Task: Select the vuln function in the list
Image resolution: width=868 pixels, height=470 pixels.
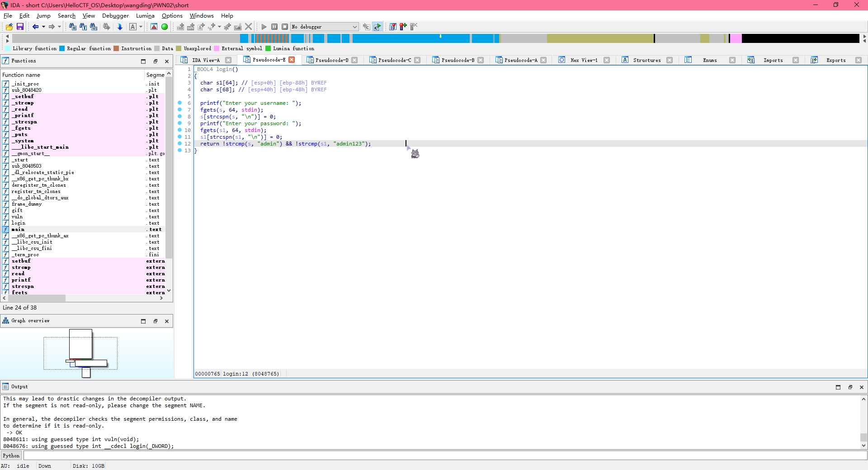Action: (17, 217)
